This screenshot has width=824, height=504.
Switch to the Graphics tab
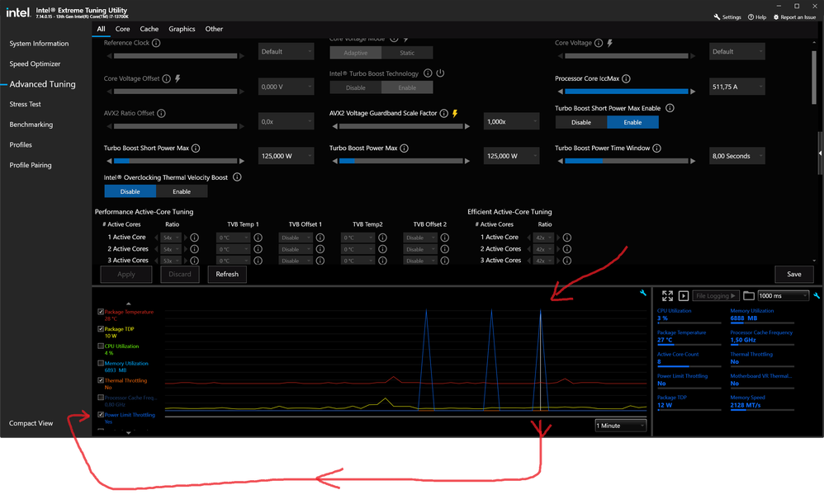point(182,29)
